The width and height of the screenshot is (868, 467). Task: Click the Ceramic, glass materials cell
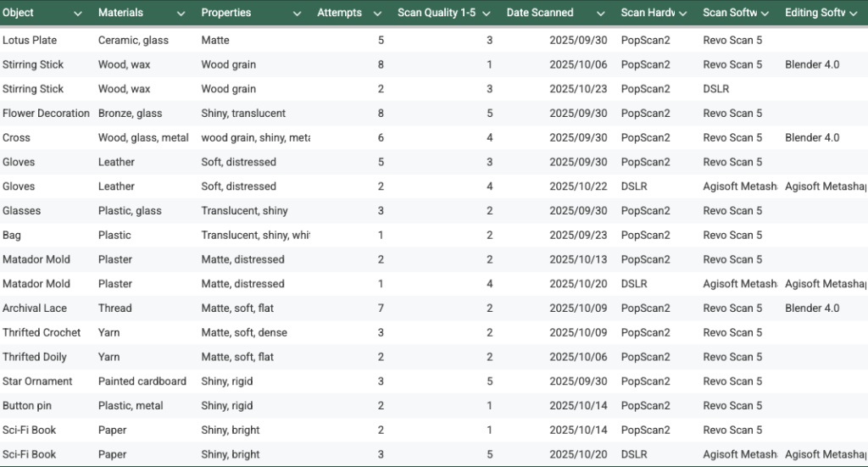(x=133, y=40)
